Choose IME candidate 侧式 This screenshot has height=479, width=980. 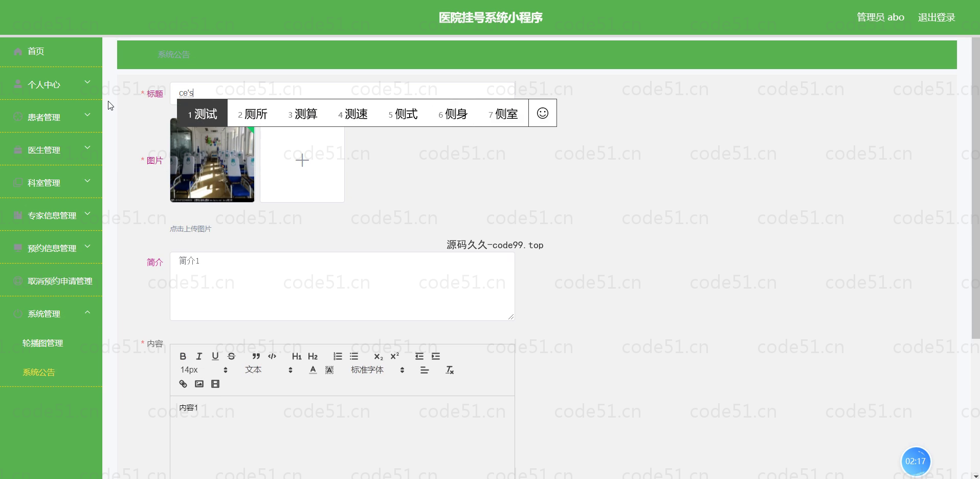[x=403, y=114]
